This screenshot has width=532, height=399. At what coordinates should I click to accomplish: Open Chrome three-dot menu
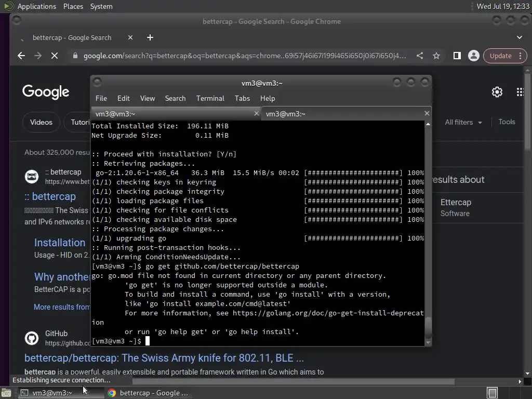[521, 56]
